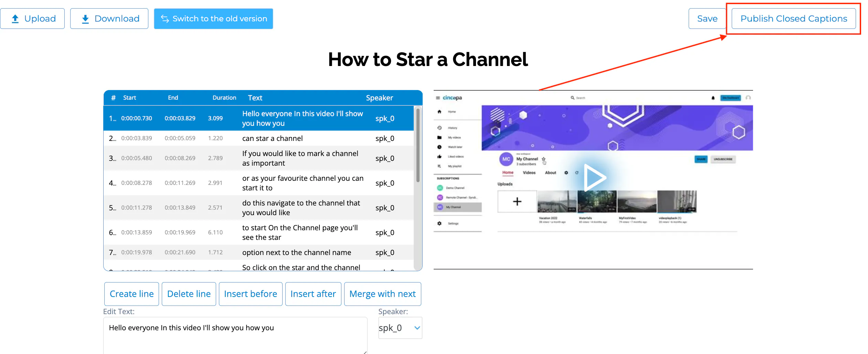
Task: Click the Edit Text field
Action: tap(235, 335)
